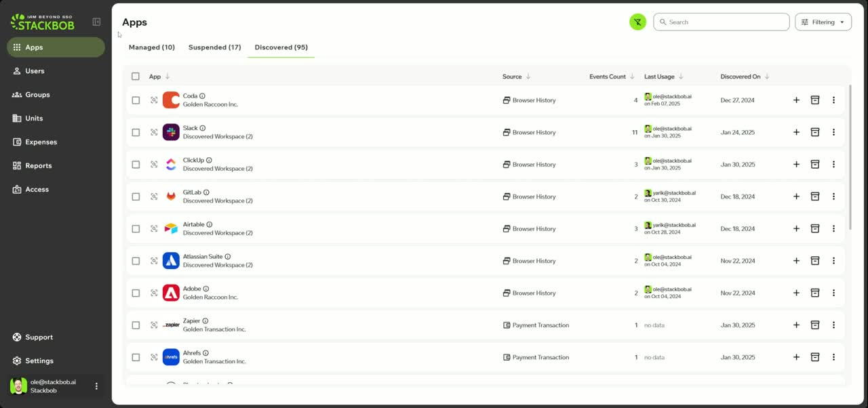The image size is (868, 408).
Task: Add the Zapier app with the plus icon
Action: tap(797, 325)
